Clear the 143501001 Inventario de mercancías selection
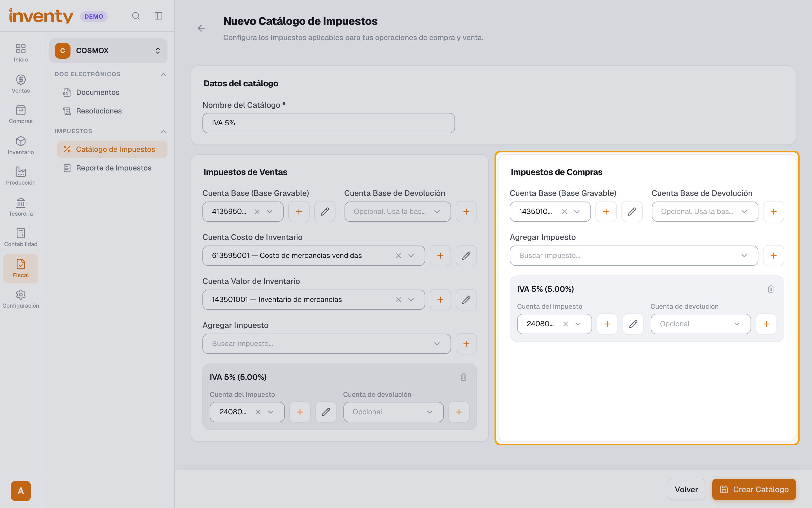Viewport: 812px width, 508px height. (x=399, y=300)
